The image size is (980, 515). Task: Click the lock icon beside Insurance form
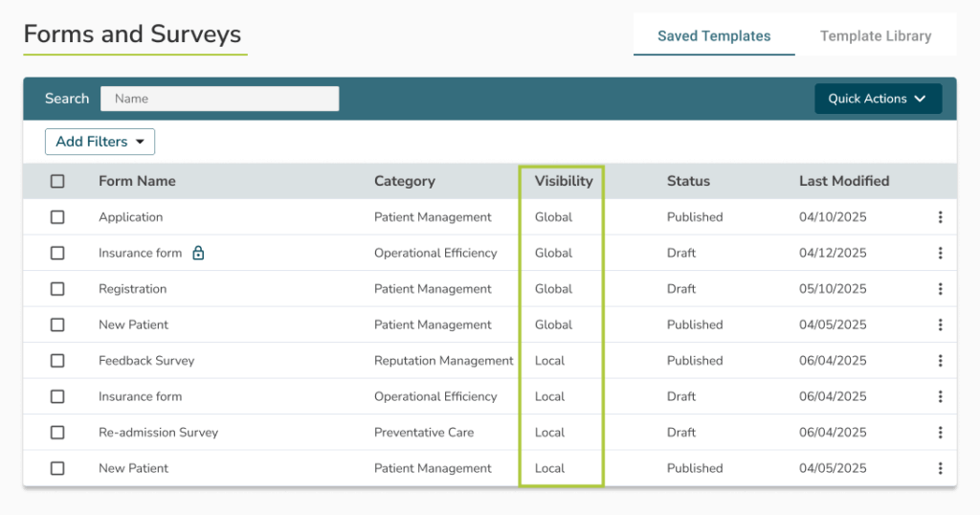(198, 254)
